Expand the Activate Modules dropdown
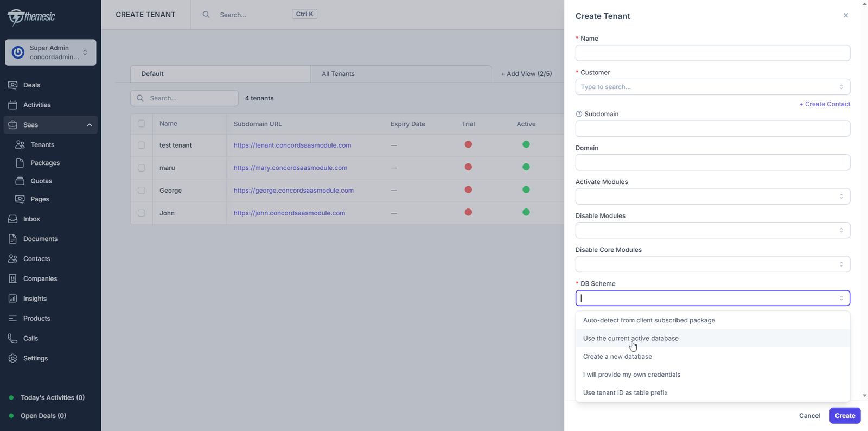 712,197
